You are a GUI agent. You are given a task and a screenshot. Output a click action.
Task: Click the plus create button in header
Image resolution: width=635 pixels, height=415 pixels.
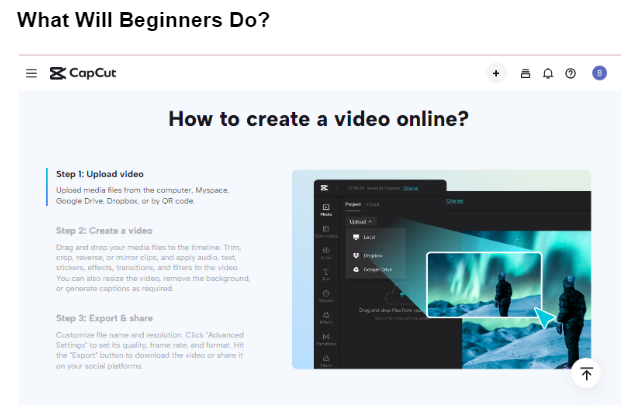point(496,73)
